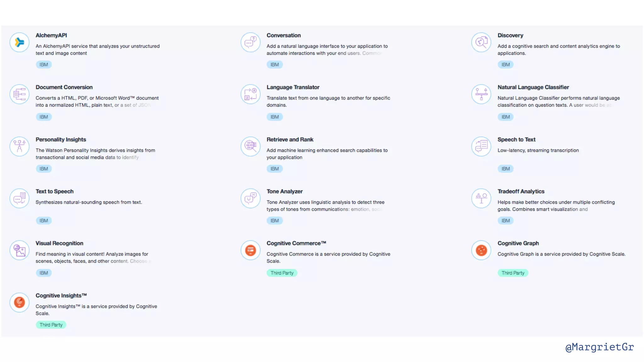Screen dimensions: 644x362
Task: Click the Personality Insights icon
Action: (x=19, y=146)
